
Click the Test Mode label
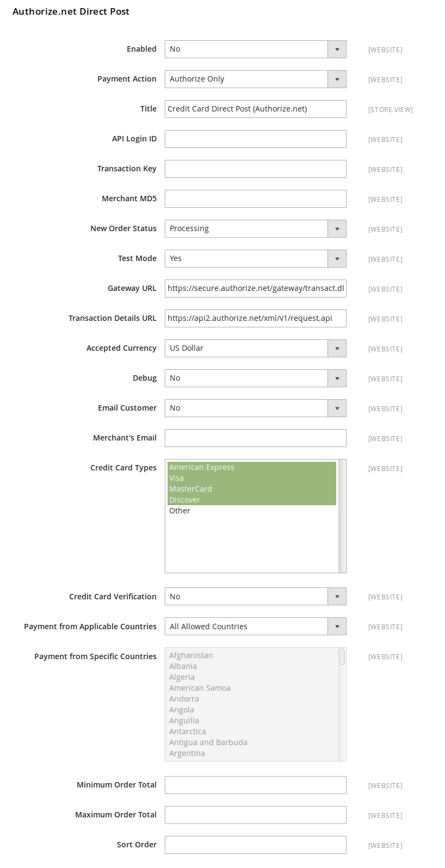pyautogui.click(x=137, y=258)
